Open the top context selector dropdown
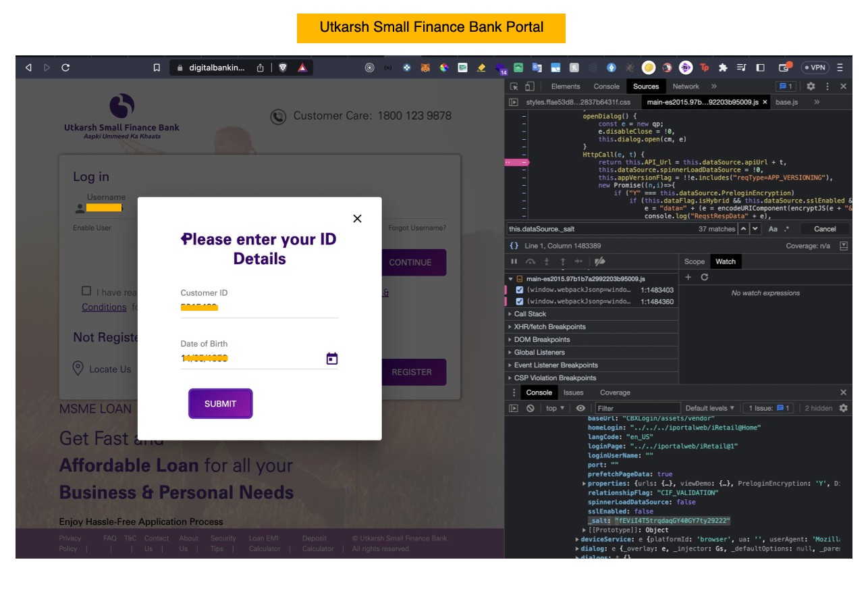868x614 pixels. pyautogui.click(x=555, y=408)
